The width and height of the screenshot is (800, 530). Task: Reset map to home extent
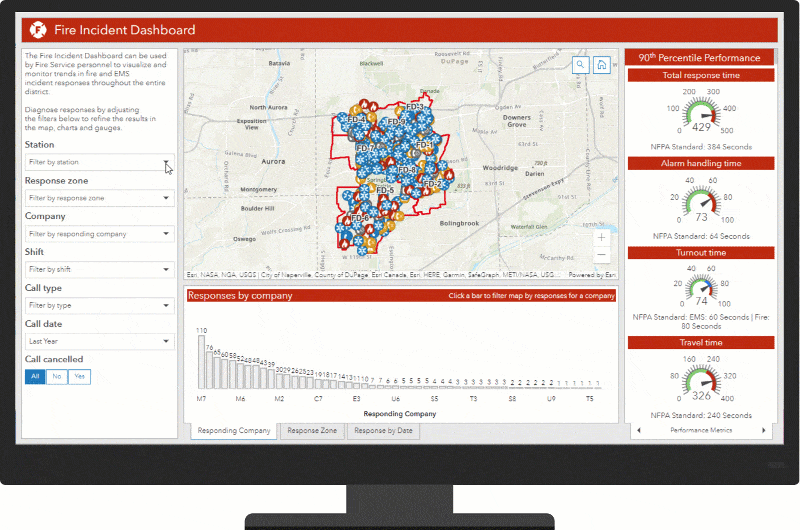point(602,65)
